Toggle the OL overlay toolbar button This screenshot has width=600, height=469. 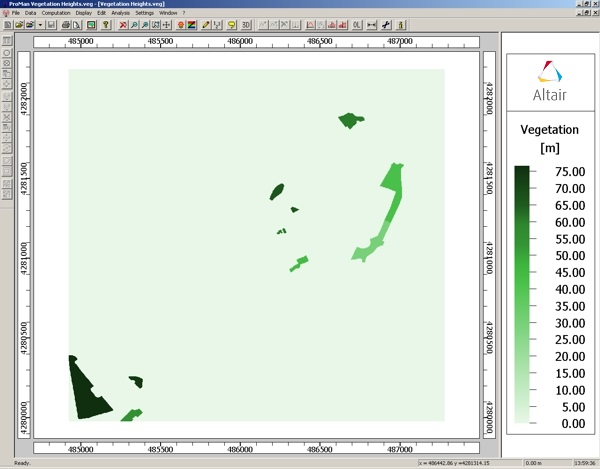[x=356, y=24]
